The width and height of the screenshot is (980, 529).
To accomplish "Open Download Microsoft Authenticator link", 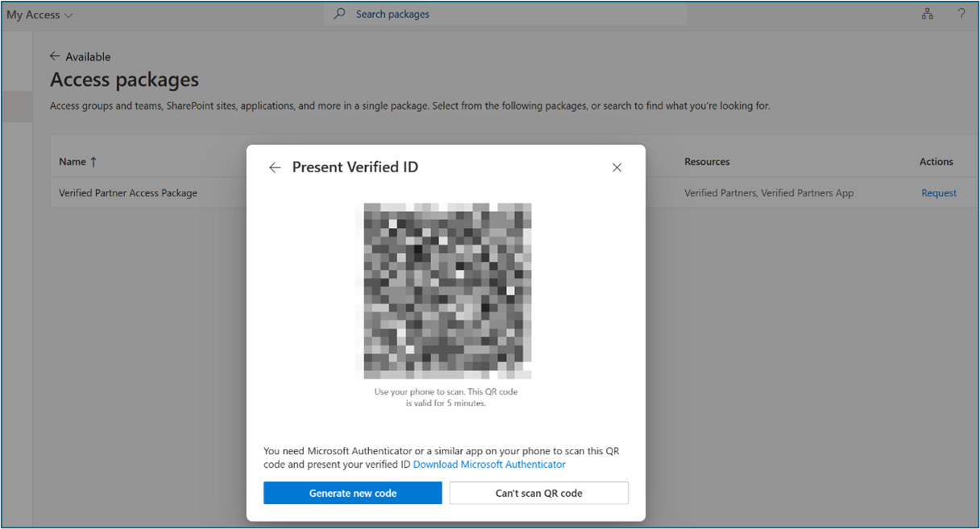I will [489, 465].
